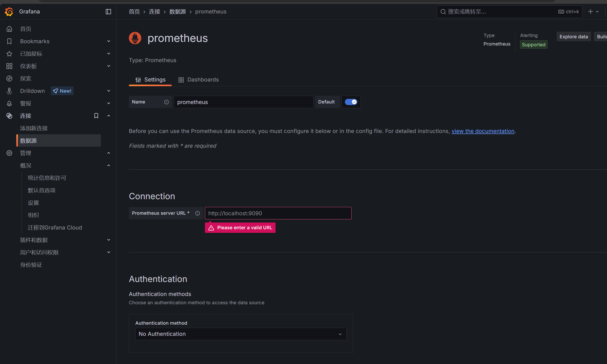607x364 pixels.
Task: Toggle the Default data source switch
Action: (x=351, y=102)
